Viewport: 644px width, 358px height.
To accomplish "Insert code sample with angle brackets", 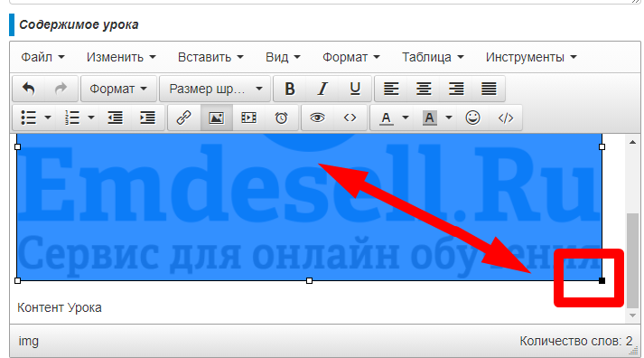I will [x=350, y=118].
